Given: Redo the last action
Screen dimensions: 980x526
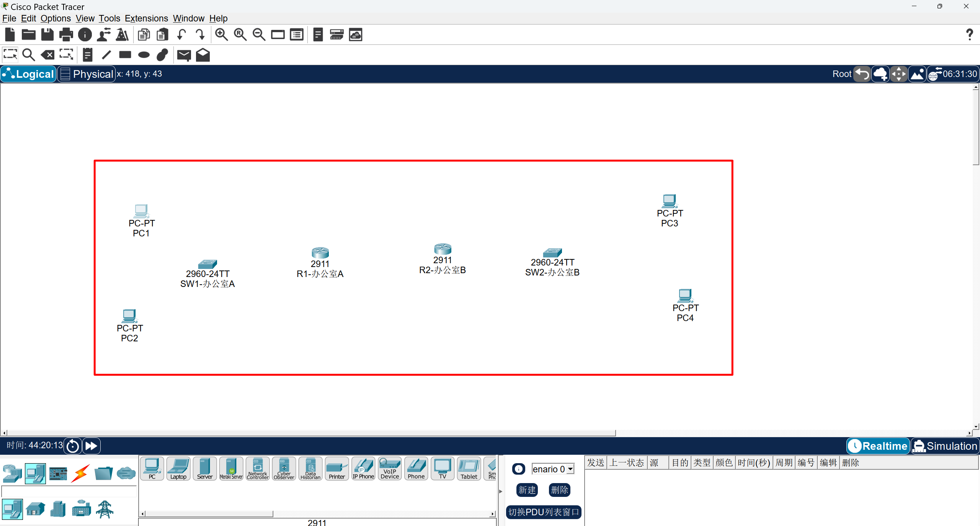Looking at the screenshot, I should 200,35.
